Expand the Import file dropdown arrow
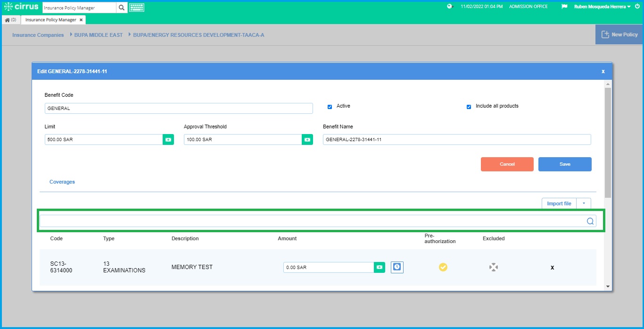This screenshot has width=644, height=329. pyautogui.click(x=584, y=203)
